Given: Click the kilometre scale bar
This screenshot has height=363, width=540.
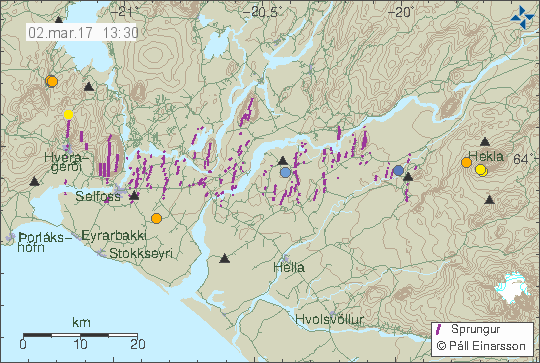Looking at the screenshot, I should [80, 335].
